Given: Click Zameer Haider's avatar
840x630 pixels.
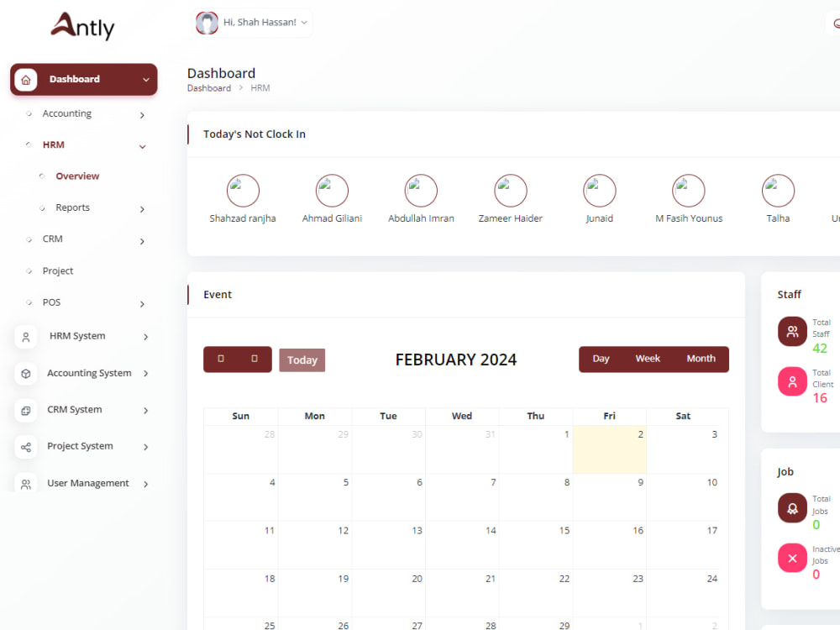Looking at the screenshot, I should 511,191.
